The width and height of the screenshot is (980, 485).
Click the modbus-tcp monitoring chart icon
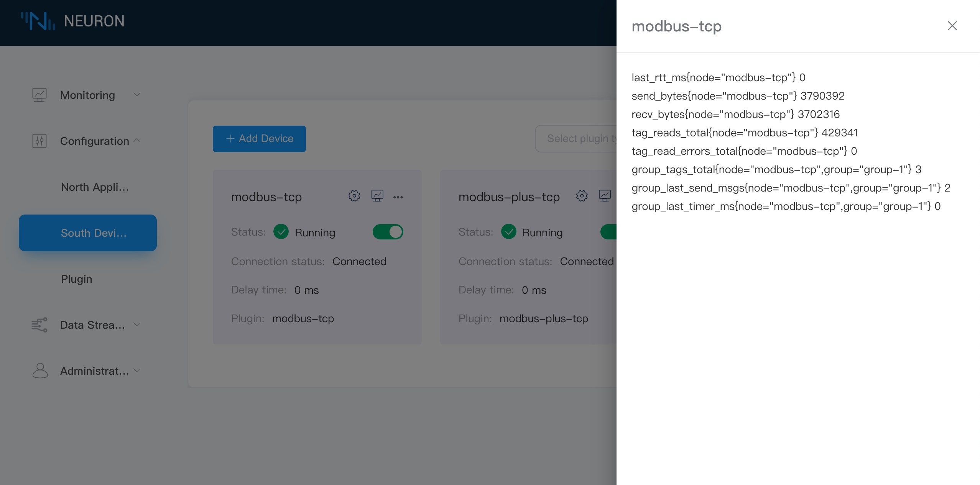(377, 196)
